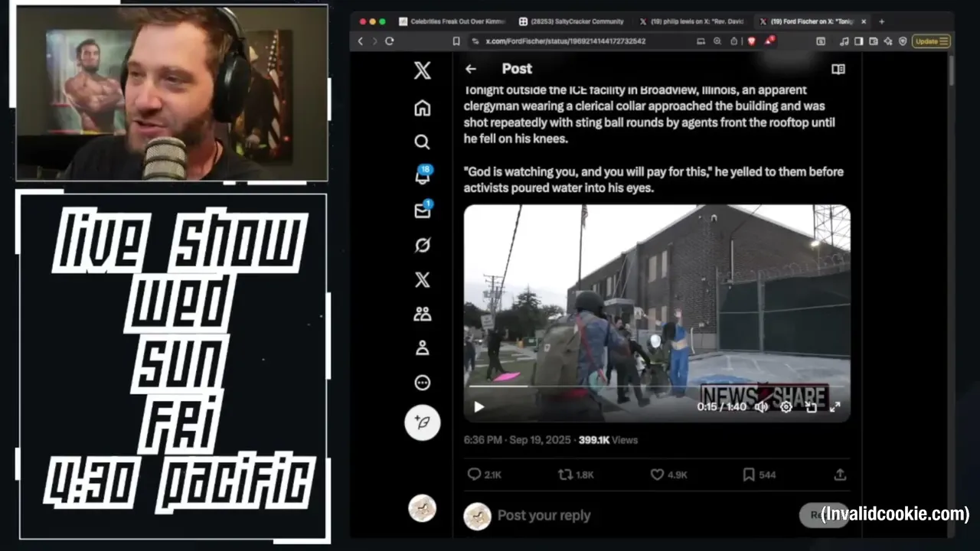Image resolution: width=980 pixels, height=551 pixels.
Task: Click into the Post your reply field
Action: 544,515
